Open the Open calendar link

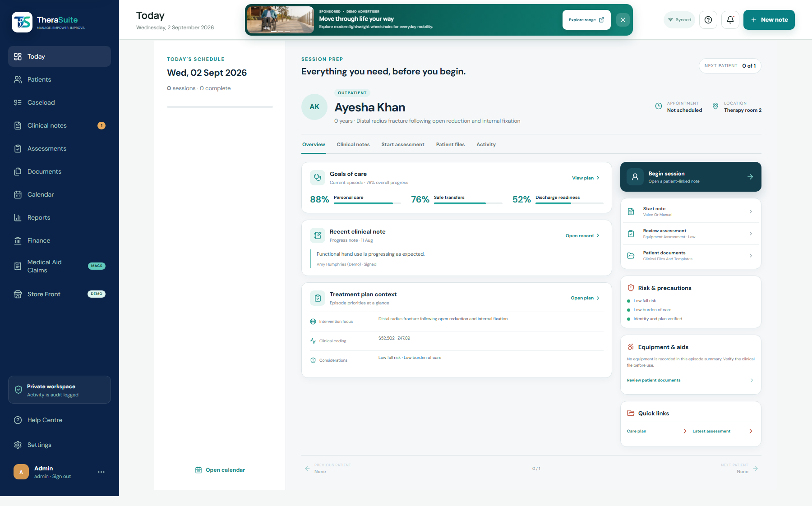tap(220, 470)
